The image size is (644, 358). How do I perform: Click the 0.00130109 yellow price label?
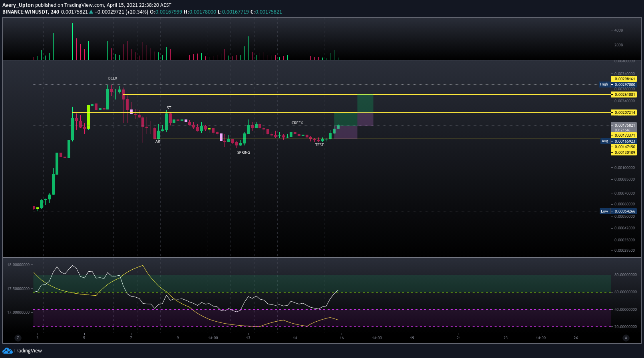(624, 153)
